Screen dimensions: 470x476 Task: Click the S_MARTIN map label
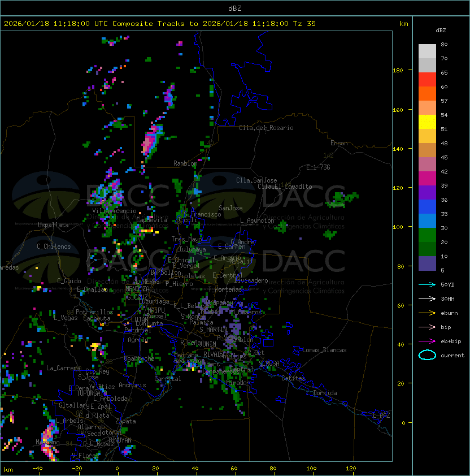[213, 330]
